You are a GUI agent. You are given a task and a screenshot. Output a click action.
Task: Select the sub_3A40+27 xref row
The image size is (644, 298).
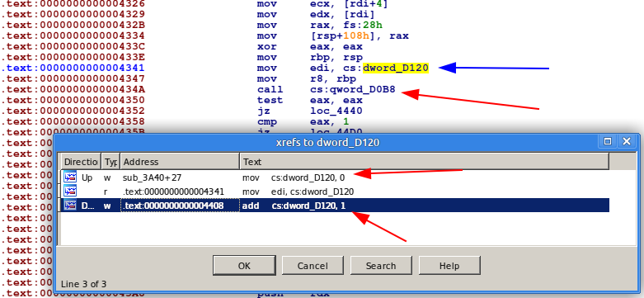click(335, 177)
